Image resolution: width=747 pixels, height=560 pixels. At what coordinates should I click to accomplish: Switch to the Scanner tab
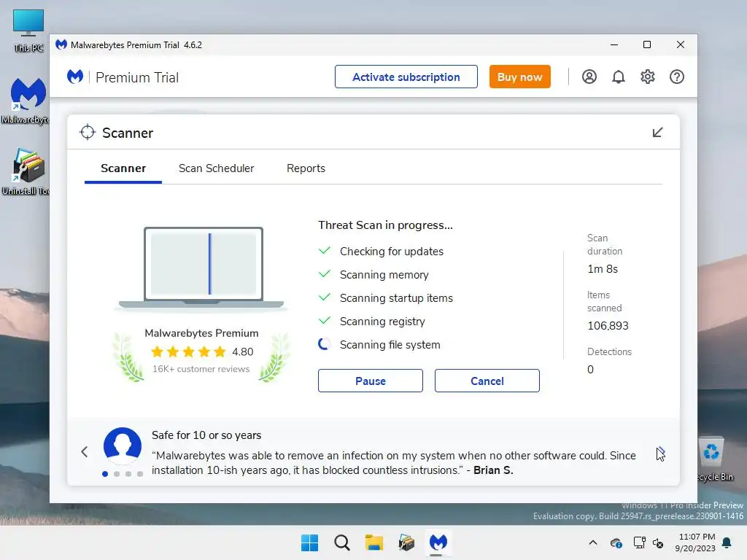click(123, 168)
